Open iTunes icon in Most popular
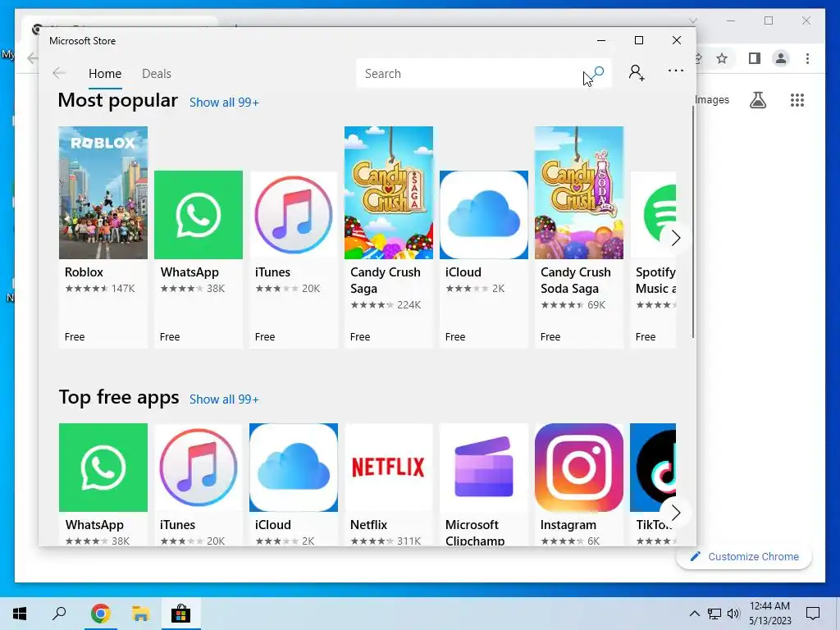Viewport: 840px width, 630px height. point(294,215)
